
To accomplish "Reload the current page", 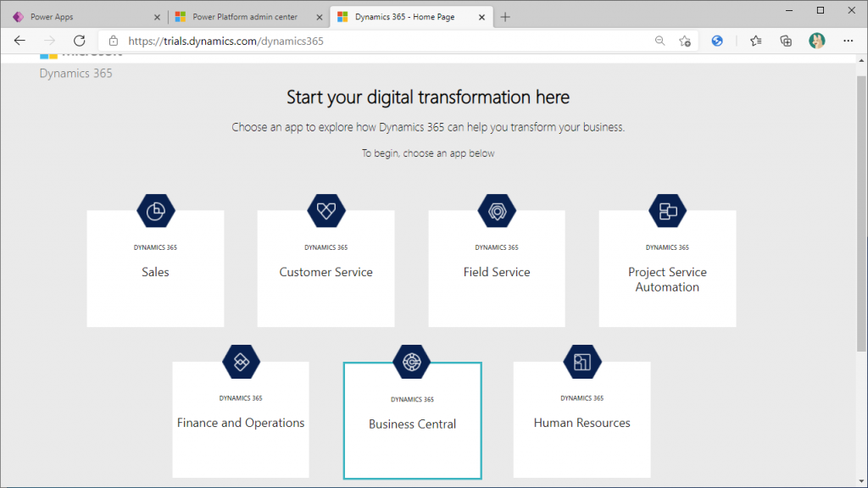I will [x=80, y=41].
